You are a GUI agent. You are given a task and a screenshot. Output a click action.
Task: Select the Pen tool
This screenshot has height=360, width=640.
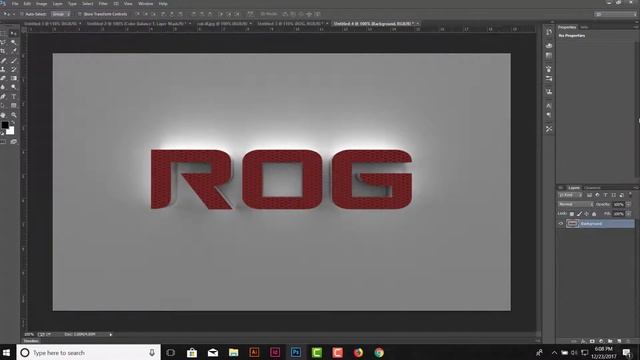pos(3,96)
